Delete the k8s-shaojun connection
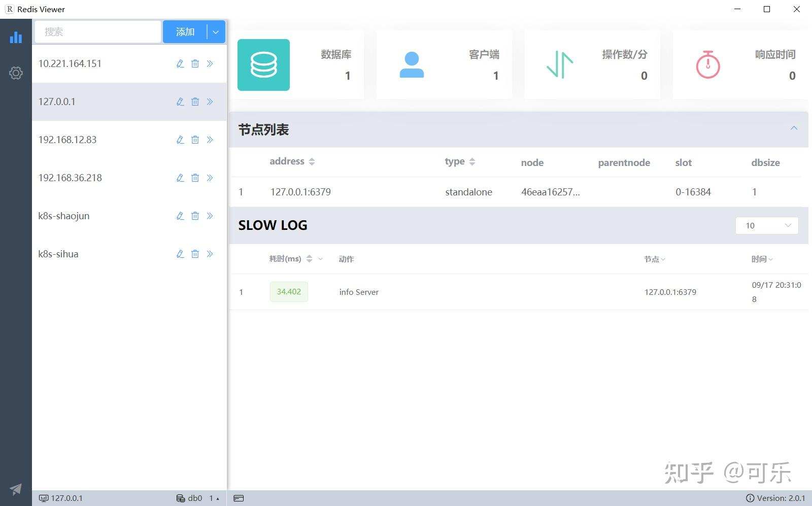 pyautogui.click(x=195, y=216)
